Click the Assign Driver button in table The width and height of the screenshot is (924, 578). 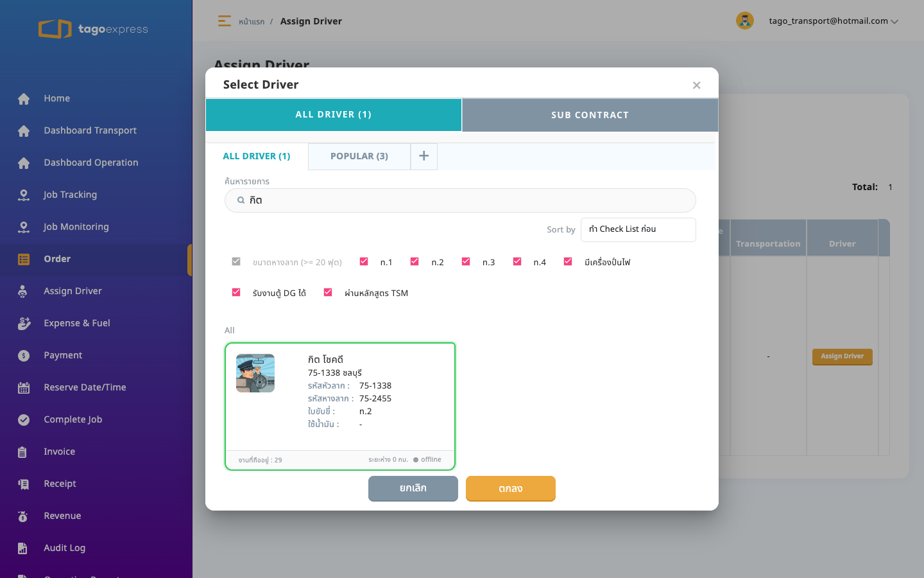[x=843, y=356]
